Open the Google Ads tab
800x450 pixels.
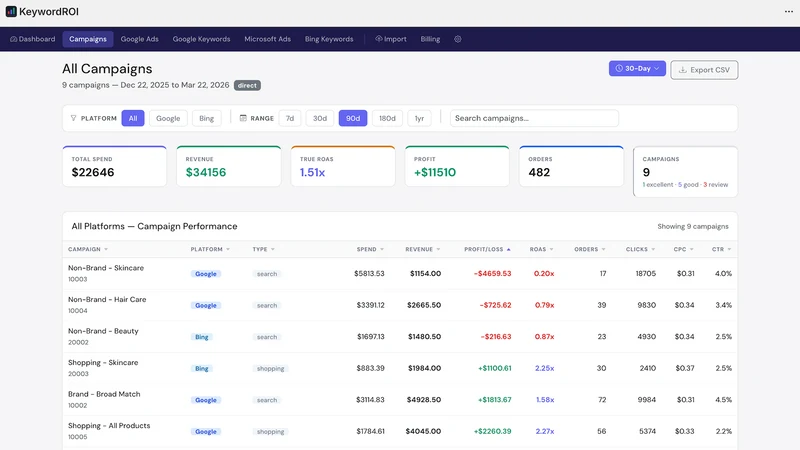(139, 39)
